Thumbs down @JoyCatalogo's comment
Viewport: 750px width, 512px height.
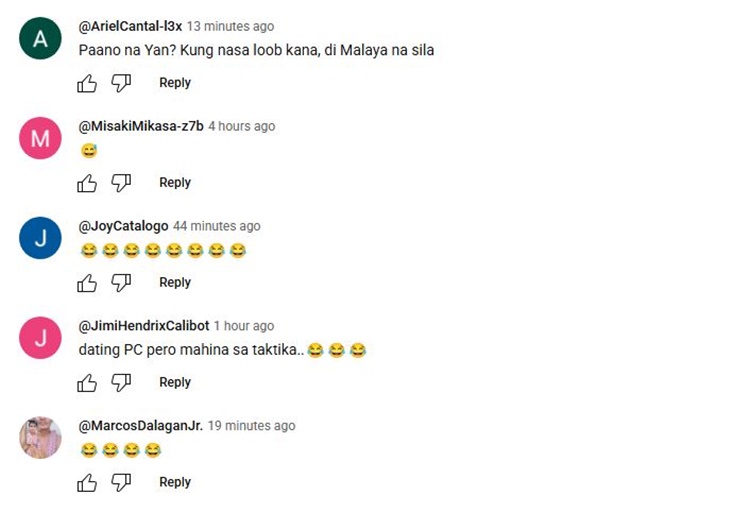pyautogui.click(x=121, y=283)
